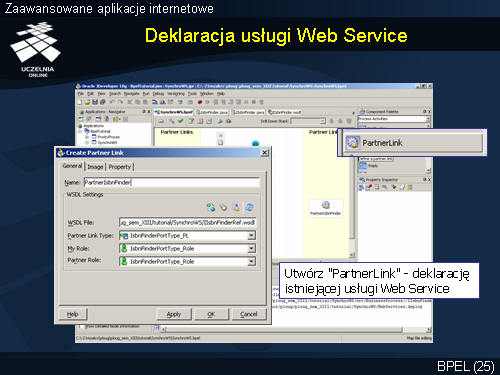Screen dimensions: 500x375
Task: Click the third icon in WSDL Settings toolbar
Action: point(236,207)
